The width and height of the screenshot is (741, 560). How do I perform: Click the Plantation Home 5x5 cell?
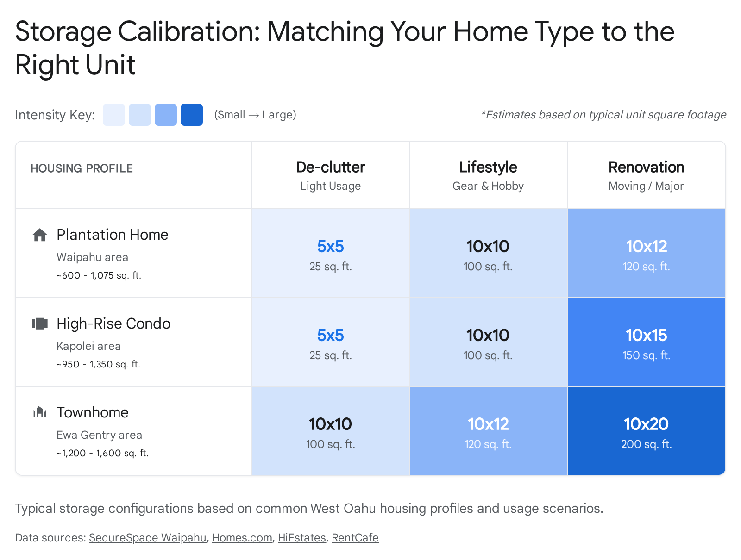[x=330, y=253]
